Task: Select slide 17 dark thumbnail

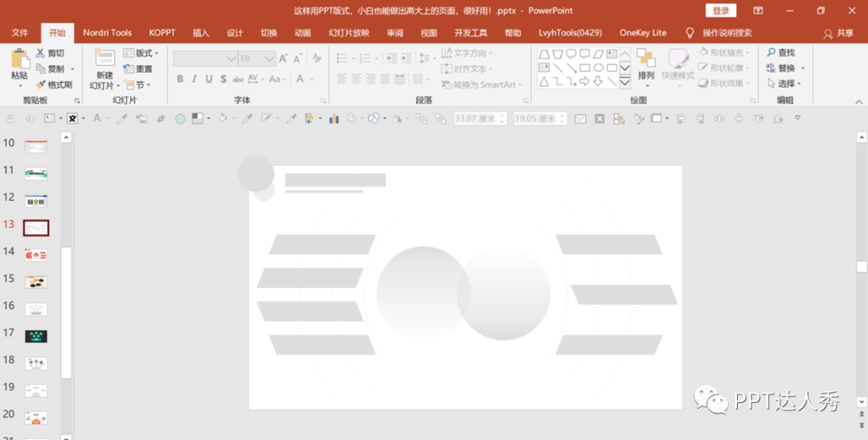Action: 36,336
